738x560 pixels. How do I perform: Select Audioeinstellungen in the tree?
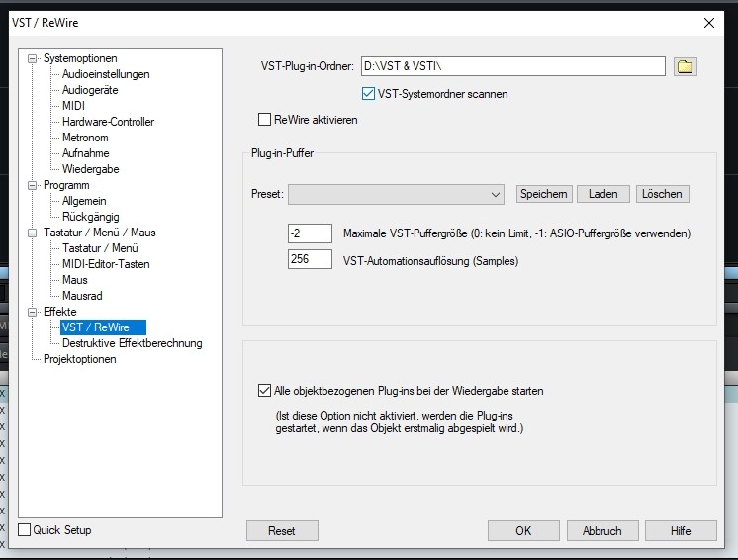pyautogui.click(x=106, y=74)
